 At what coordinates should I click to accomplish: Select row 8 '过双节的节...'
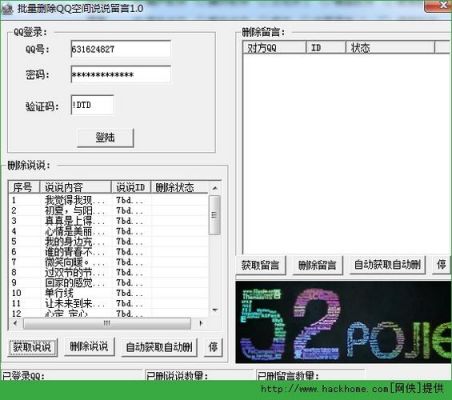coord(109,272)
